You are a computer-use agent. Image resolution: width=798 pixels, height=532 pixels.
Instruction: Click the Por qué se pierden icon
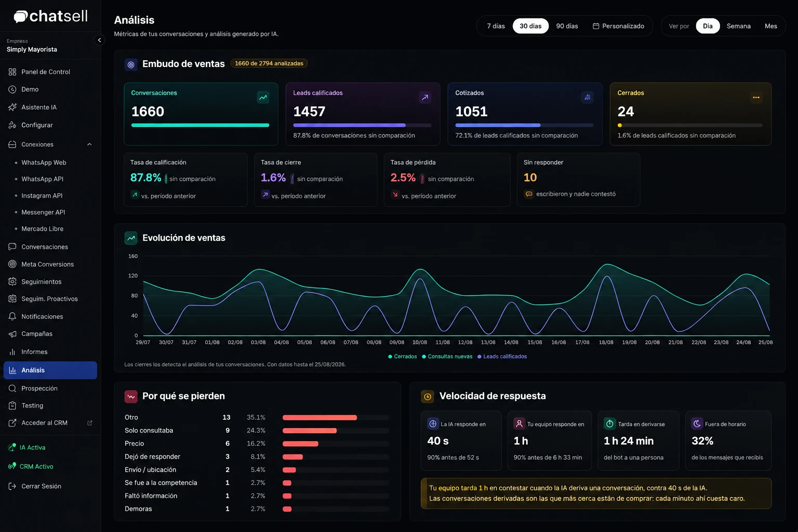131,396
